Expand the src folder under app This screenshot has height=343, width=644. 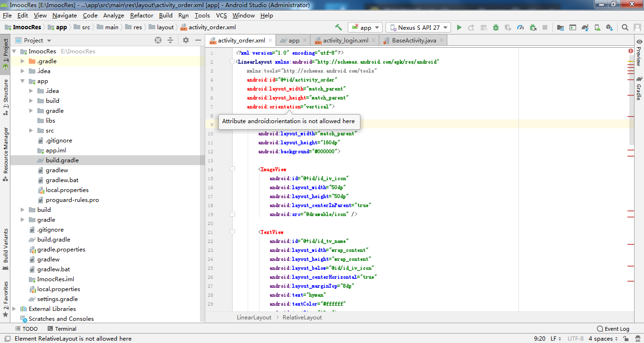point(31,131)
